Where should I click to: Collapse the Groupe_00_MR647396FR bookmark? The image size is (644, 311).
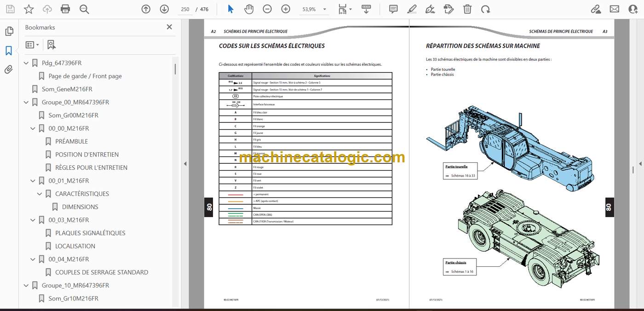point(26,102)
